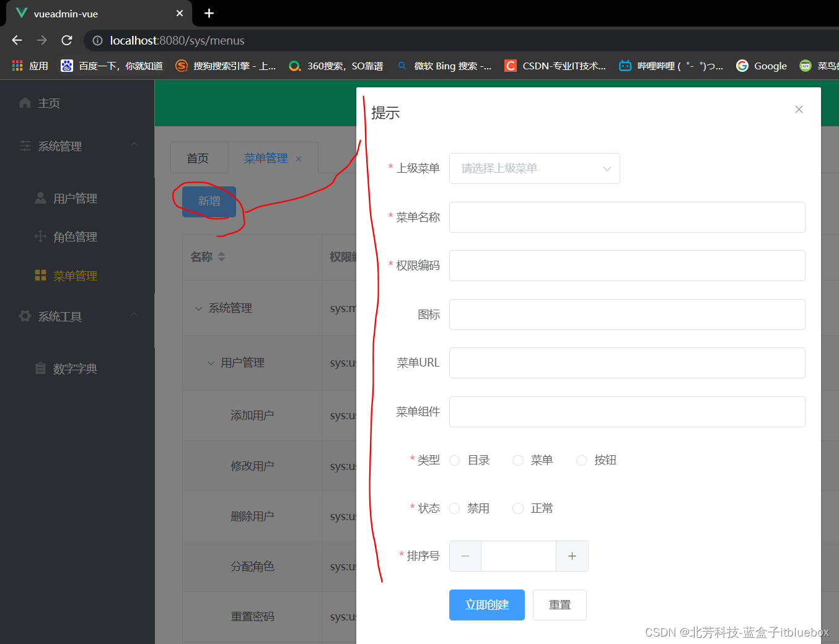The height and width of the screenshot is (644, 839).
Task: Select the 按钮 type radio button
Action: click(x=581, y=460)
